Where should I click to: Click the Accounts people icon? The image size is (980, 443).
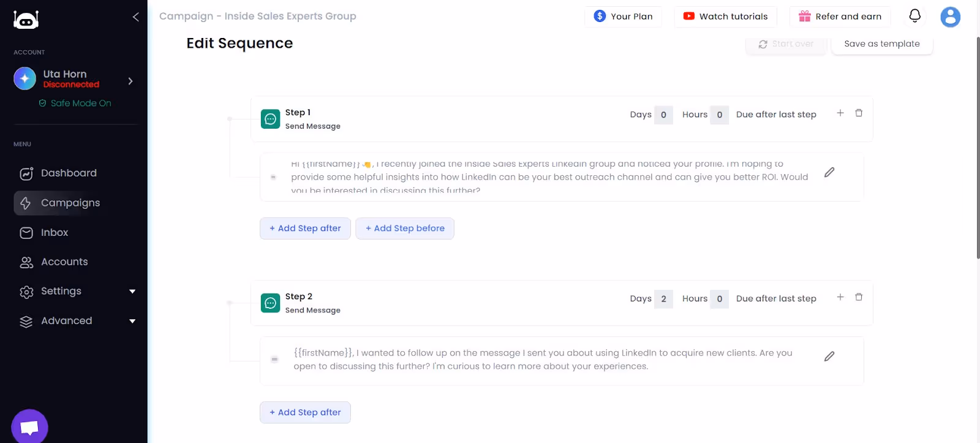tap(26, 262)
